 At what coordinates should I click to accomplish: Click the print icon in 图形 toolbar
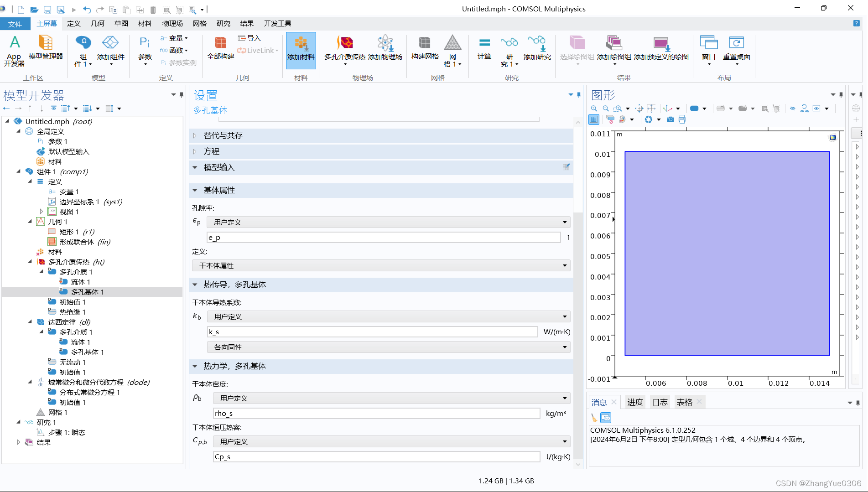tap(682, 119)
